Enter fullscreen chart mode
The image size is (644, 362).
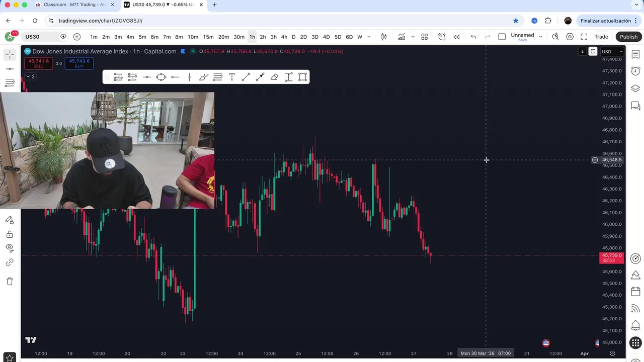coord(584,37)
